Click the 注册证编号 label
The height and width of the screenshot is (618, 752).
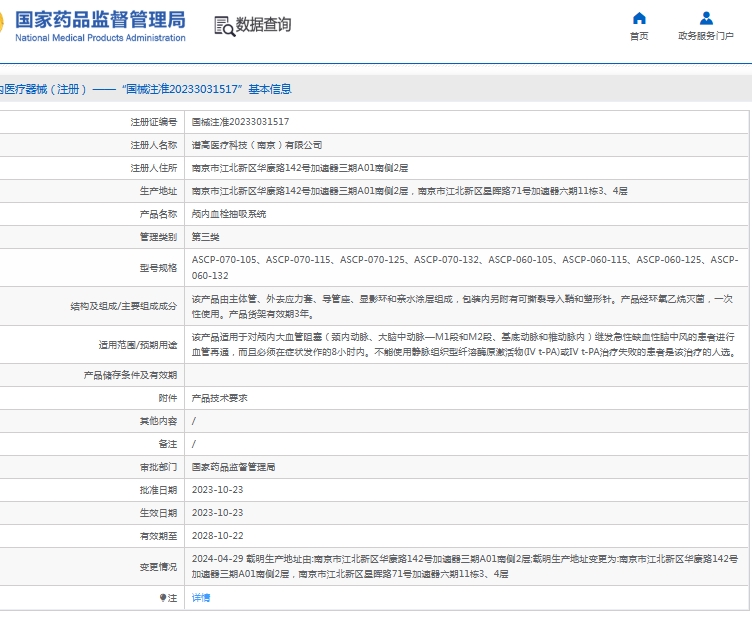click(x=153, y=122)
